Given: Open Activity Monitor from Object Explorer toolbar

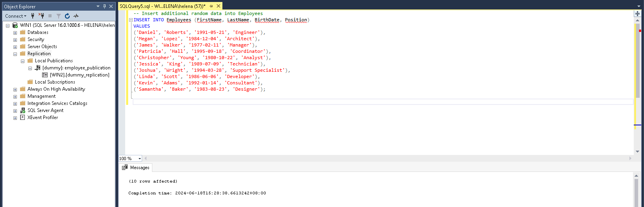Looking at the screenshot, I should tap(76, 16).
